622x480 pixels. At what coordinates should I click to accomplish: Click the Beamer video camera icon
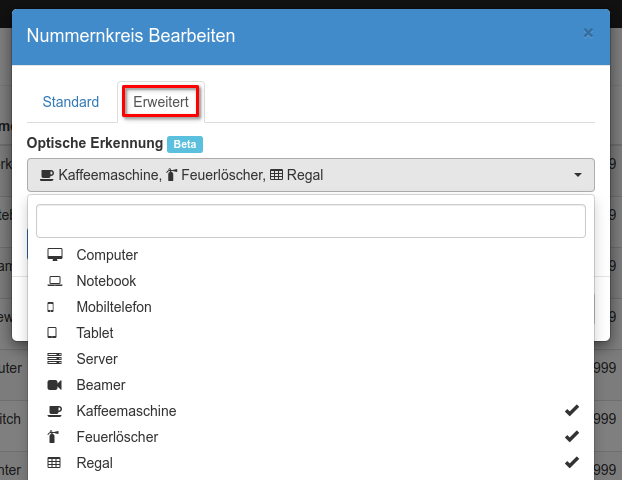tap(54, 385)
